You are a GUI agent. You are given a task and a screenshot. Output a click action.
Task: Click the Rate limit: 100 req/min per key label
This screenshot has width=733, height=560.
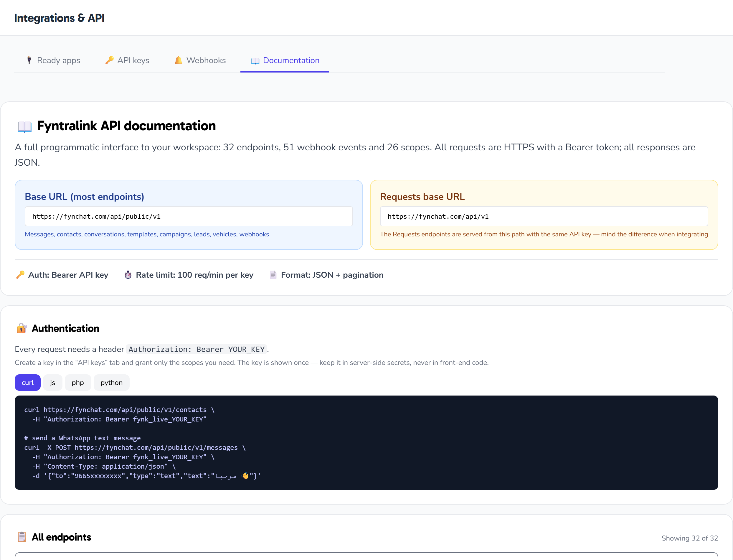(194, 275)
